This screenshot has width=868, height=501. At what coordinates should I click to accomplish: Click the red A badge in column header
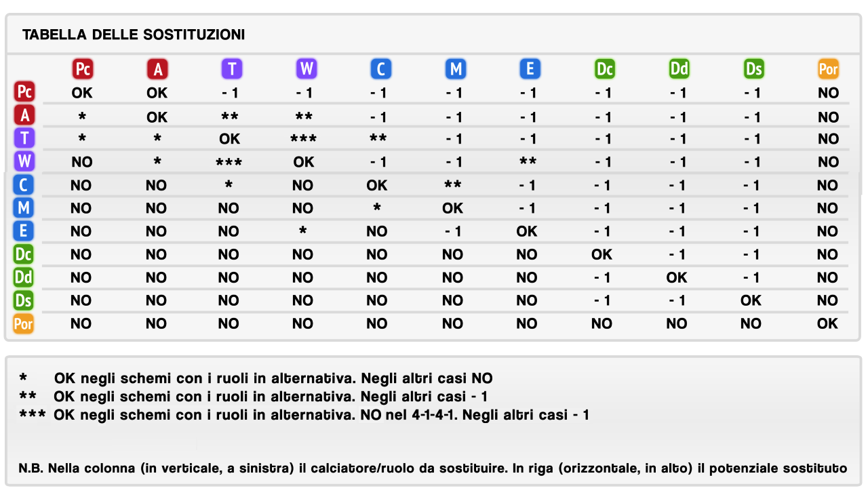point(157,68)
